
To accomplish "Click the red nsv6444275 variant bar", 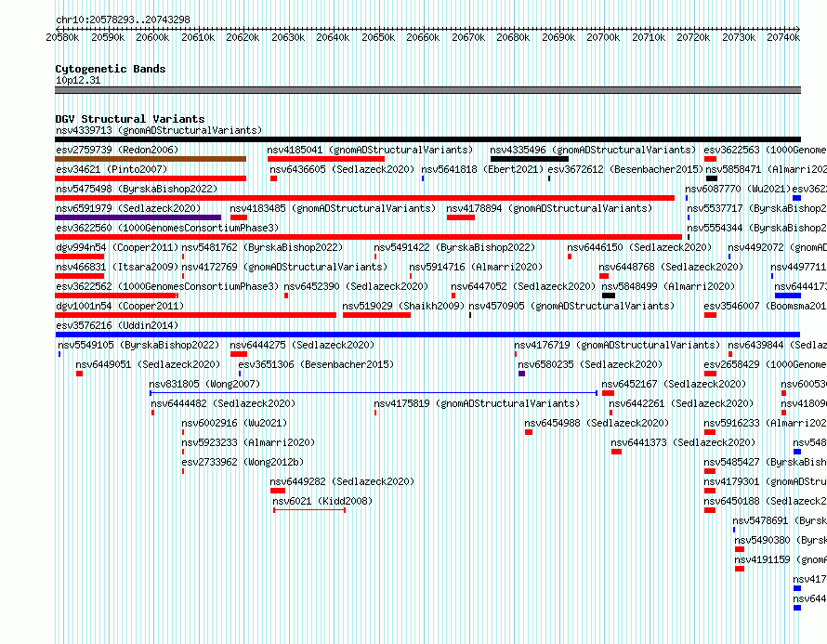I will [239, 354].
